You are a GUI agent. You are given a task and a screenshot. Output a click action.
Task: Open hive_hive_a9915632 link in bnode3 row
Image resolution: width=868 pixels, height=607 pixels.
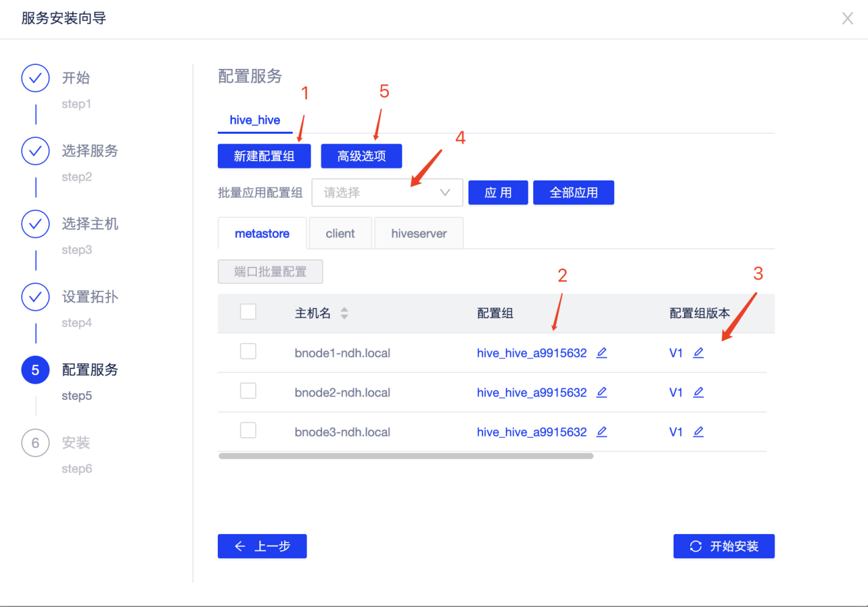pos(532,432)
